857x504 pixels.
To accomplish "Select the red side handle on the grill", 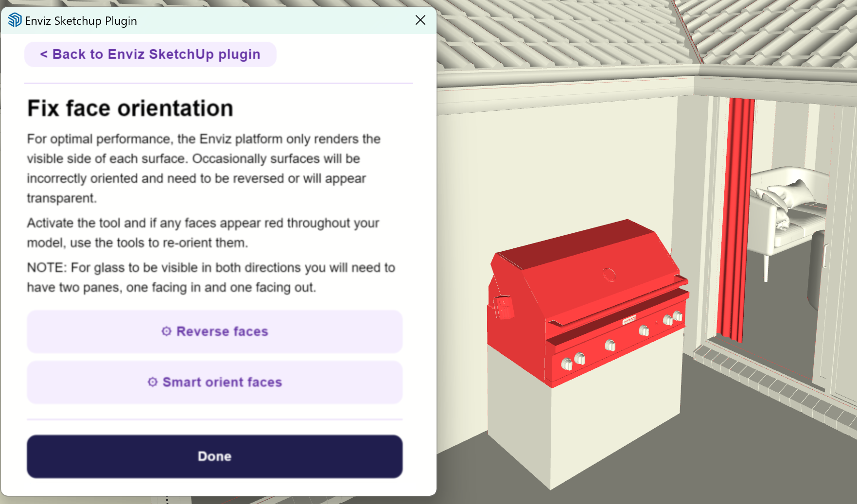I will point(504,307).
